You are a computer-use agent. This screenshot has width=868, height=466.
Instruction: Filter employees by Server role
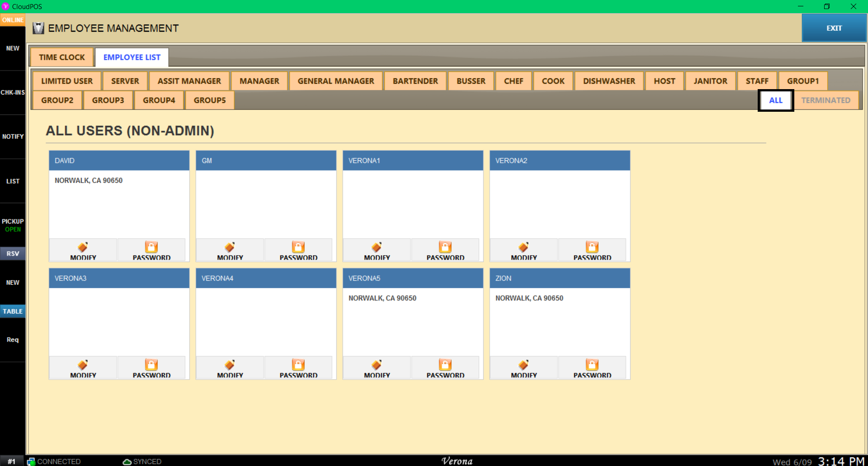pyautogui.click(x=125, y=81)
